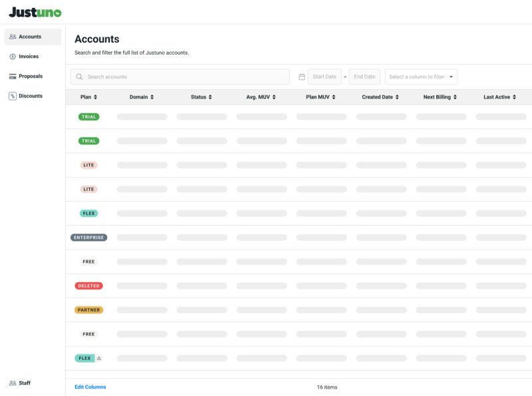532x396 pixels.
Task: Open the Invoices section from the sidebar
Action: point(13,57)
